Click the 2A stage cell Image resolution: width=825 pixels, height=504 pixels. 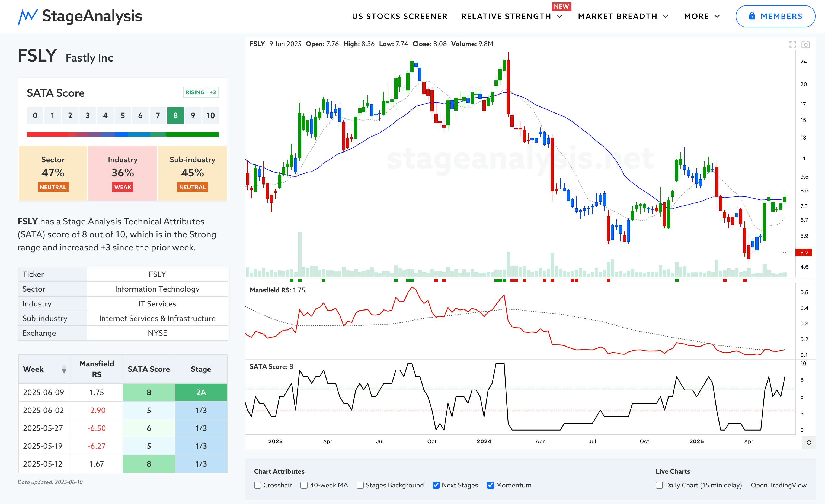click(x=201, y=392)
